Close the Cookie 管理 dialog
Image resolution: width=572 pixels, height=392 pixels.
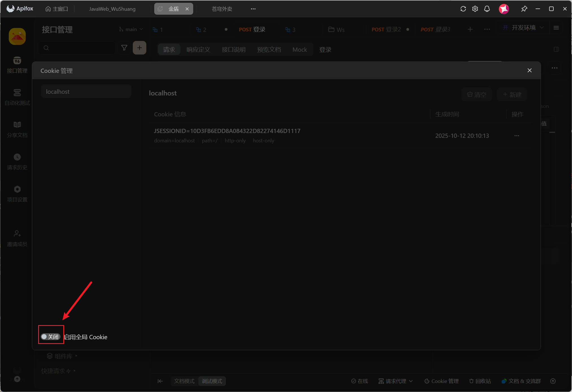(530, 70)
